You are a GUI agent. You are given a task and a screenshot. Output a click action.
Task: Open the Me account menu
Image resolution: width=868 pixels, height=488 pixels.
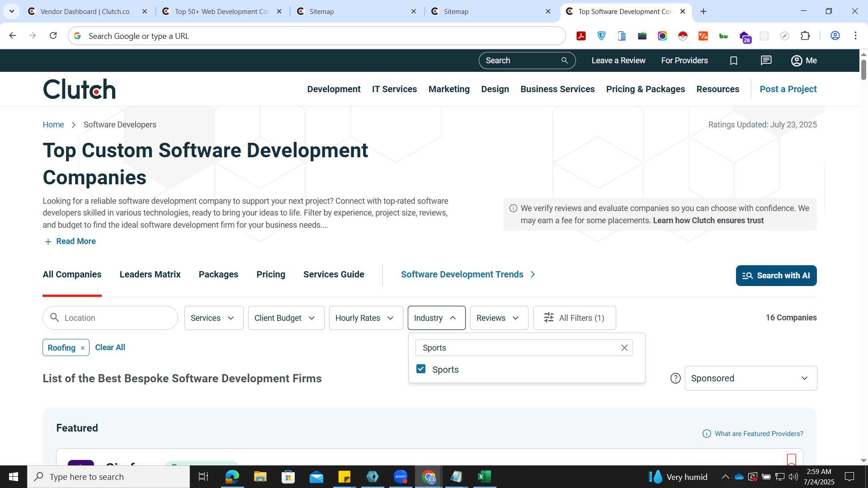click(804, 61)
